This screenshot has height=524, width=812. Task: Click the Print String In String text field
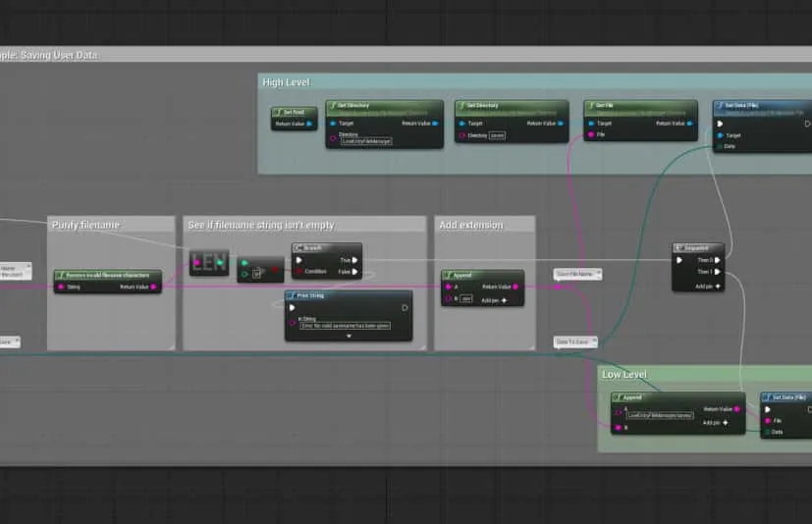click(347, 325)
